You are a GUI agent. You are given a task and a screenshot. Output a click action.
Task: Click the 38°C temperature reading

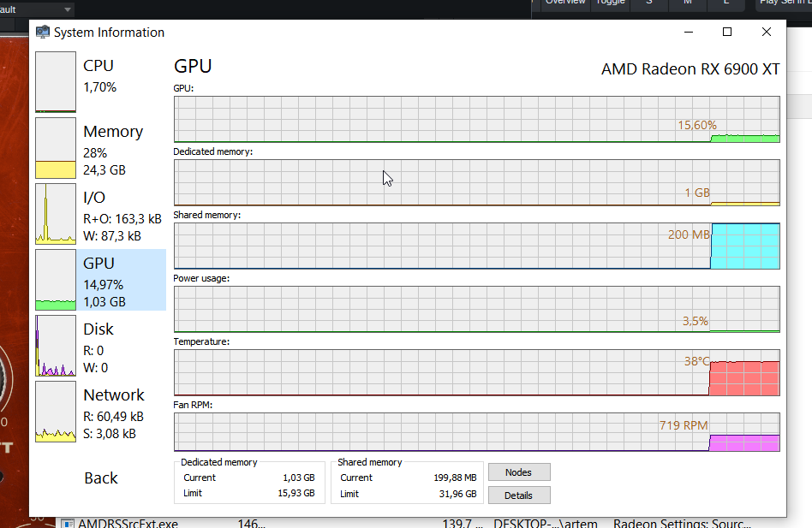point(697,361)
